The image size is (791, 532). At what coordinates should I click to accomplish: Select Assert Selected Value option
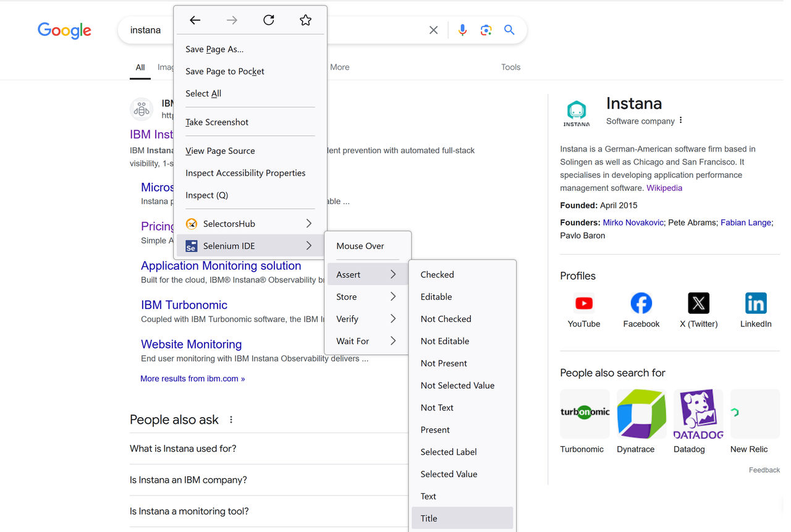pos(462,475)
